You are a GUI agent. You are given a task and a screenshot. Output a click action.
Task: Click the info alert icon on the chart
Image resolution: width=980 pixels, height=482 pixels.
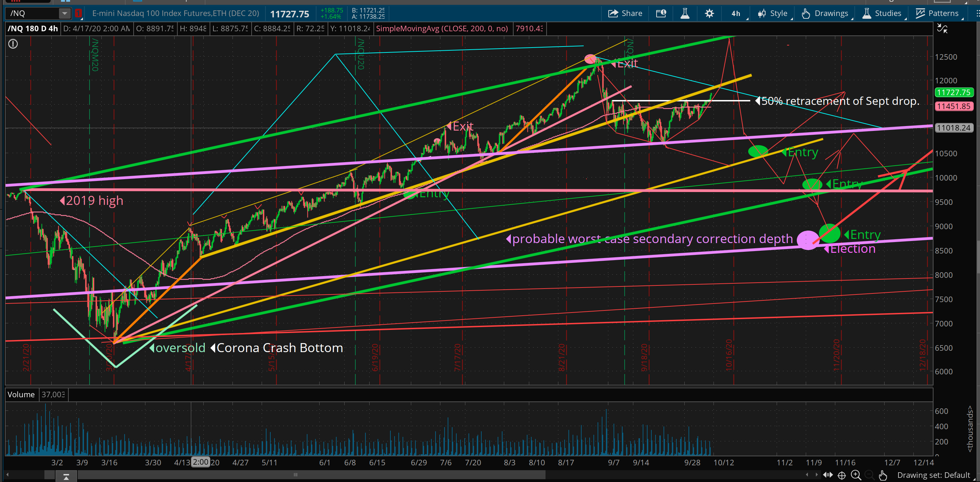tap(13, 44)
